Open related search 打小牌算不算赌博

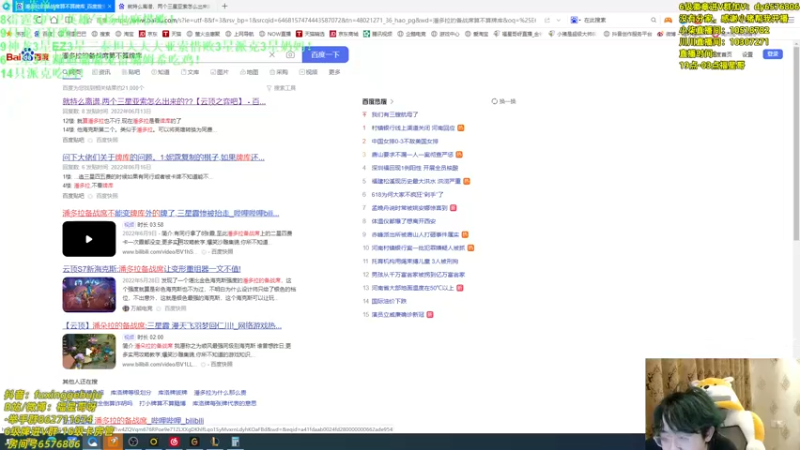162,404
